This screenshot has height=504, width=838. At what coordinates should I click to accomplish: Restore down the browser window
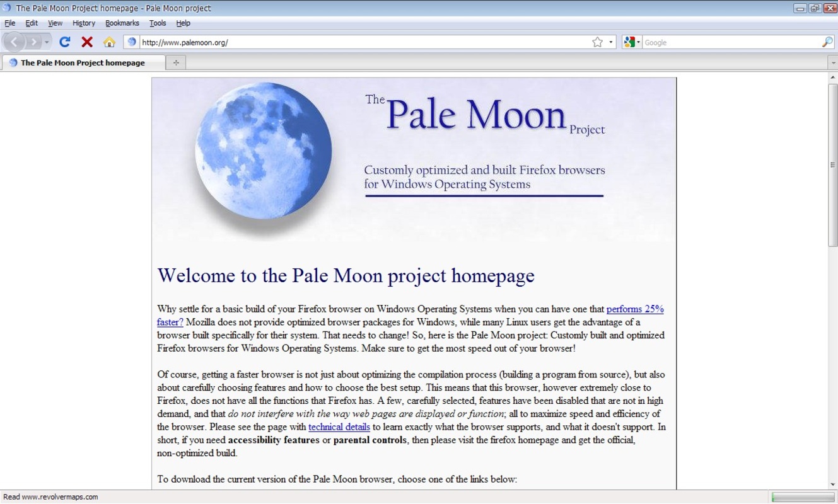[x=815, y=8]
